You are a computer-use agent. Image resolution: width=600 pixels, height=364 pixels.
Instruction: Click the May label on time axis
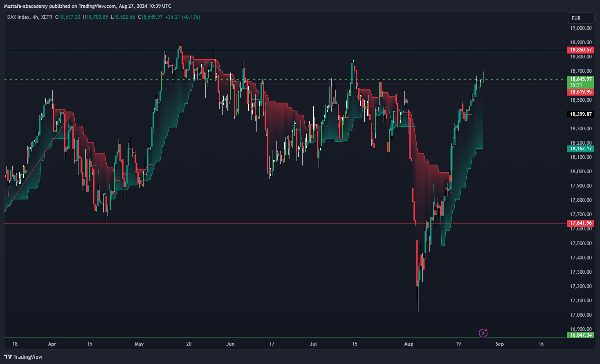click(139, 344)
